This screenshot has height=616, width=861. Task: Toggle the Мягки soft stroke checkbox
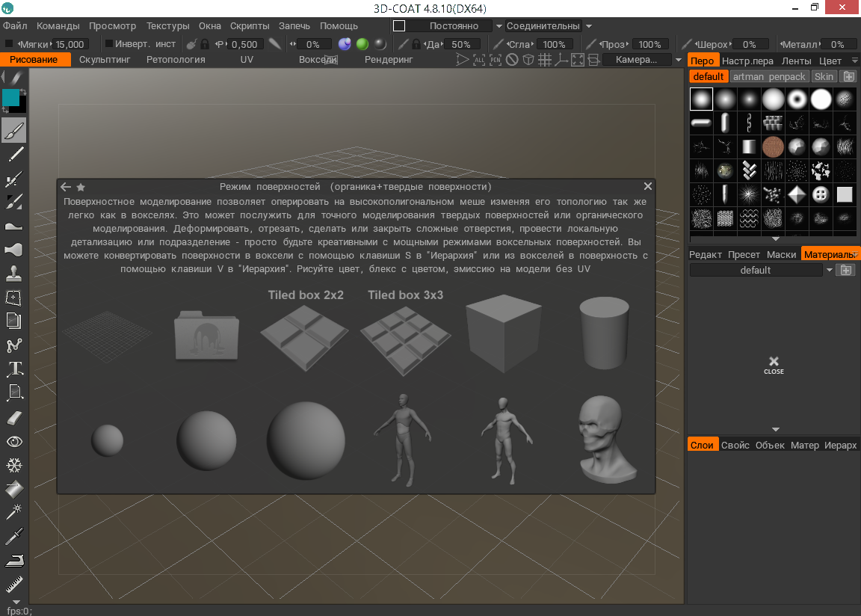point(9,44)
